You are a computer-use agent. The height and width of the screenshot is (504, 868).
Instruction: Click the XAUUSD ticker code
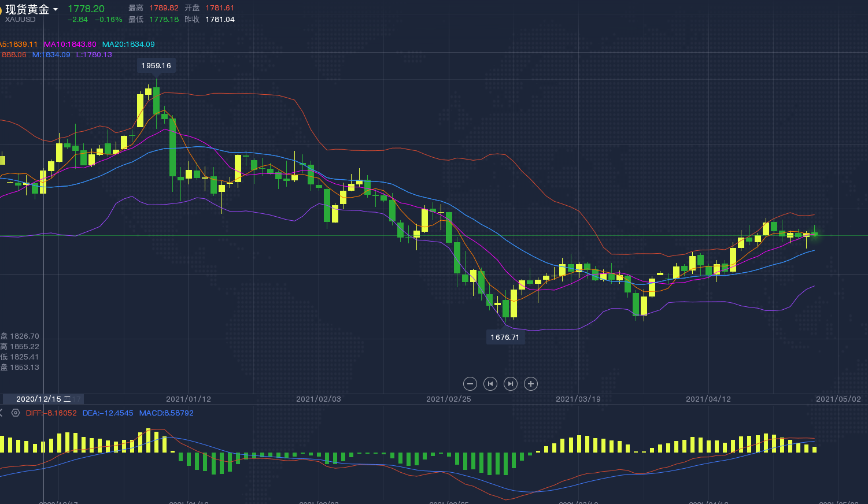(20, 20)
